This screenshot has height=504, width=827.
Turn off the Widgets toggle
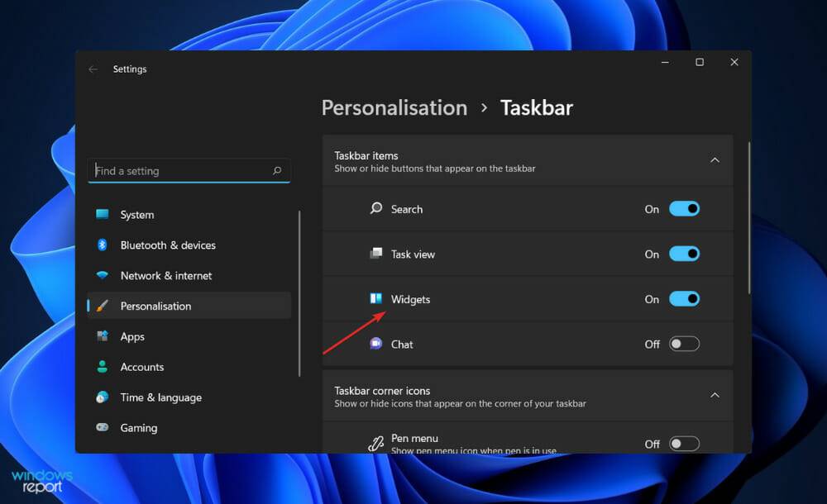tap(685, 299)
